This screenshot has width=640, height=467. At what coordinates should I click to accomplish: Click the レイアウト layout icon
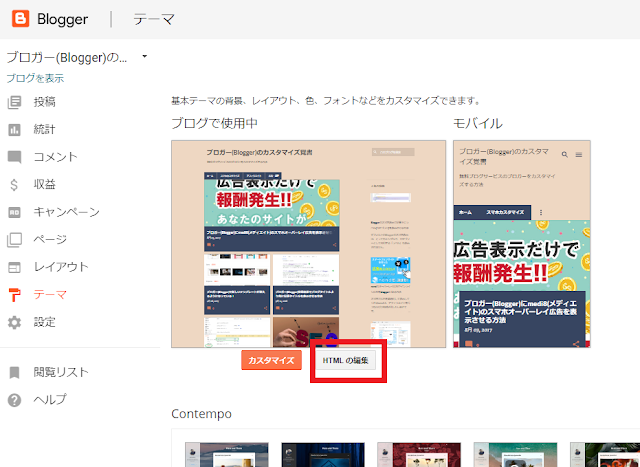(x=14, y=267)
